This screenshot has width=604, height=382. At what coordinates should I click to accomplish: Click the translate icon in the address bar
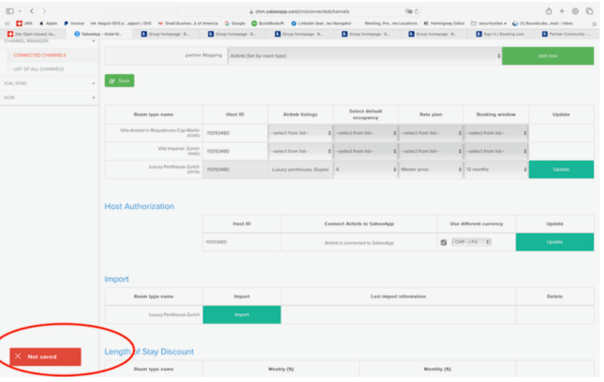408,12
